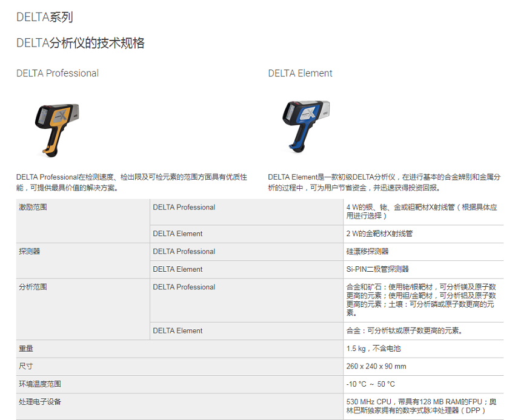Image resolution: width=515 pixels, height=420 pixels.
Task: Click the DELTA Professional title above yellow analyzer
Action: (x=58, y=73)
